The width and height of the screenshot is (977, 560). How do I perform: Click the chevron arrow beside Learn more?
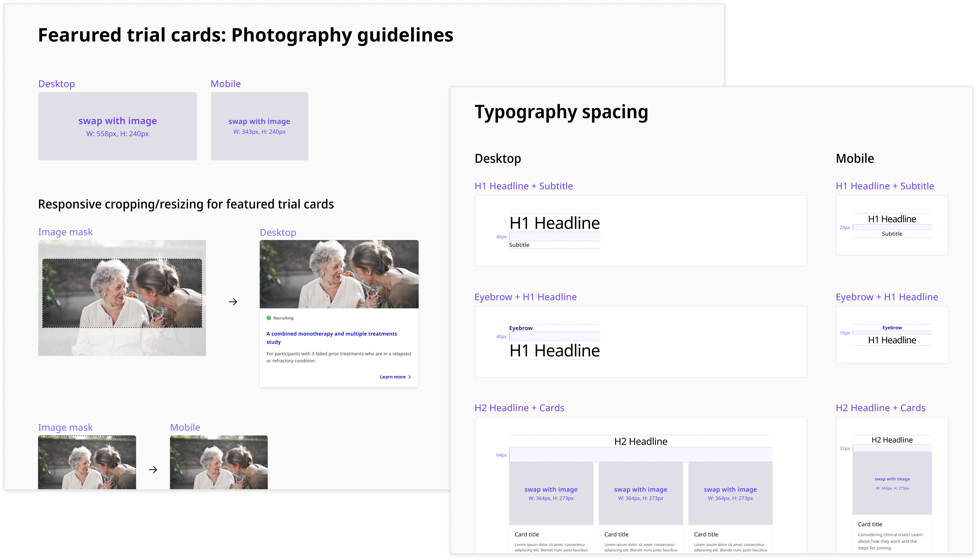[x=409, y=377]
